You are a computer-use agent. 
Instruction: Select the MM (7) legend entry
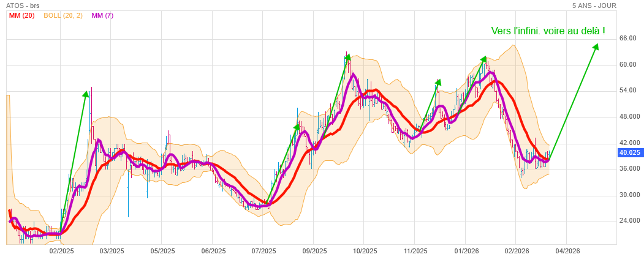click(102, 15)
